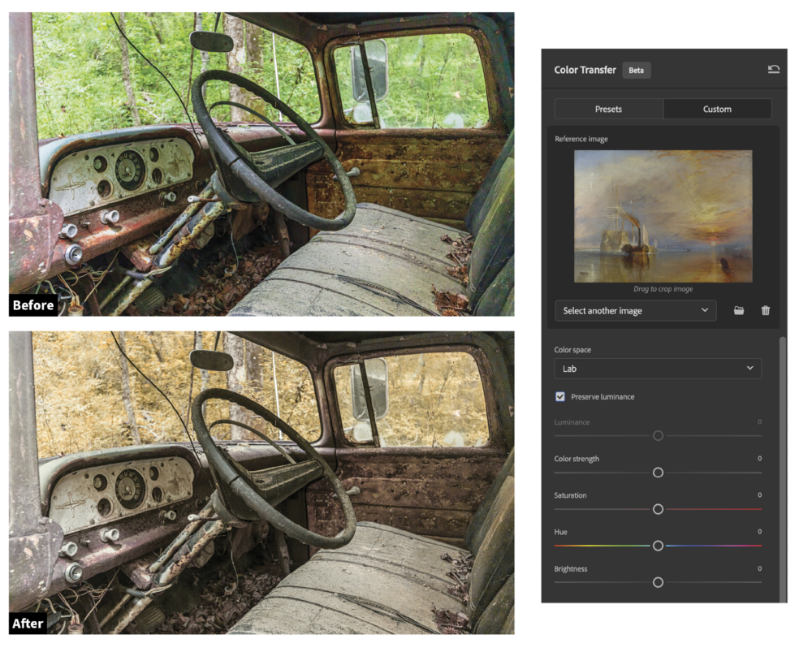The width and height of the screenshot is (812, 652).
Task: Click the panel's vertical scrollbar
Action: (x=783, y=468)
